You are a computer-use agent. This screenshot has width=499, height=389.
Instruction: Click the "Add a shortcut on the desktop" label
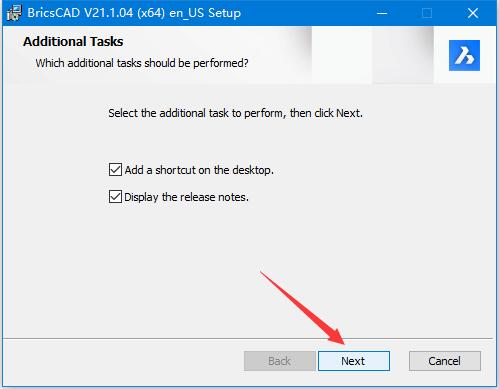199,170
